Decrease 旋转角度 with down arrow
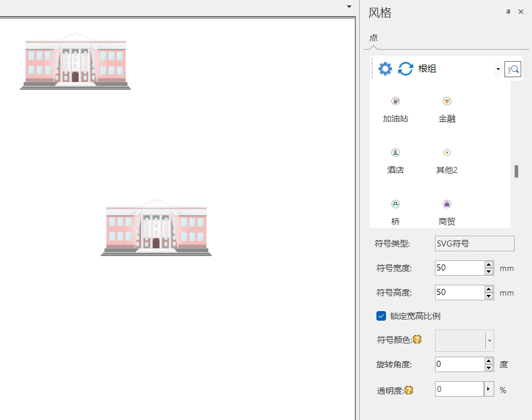This screenshot has height=420, width=532. [x=488, y=368]
